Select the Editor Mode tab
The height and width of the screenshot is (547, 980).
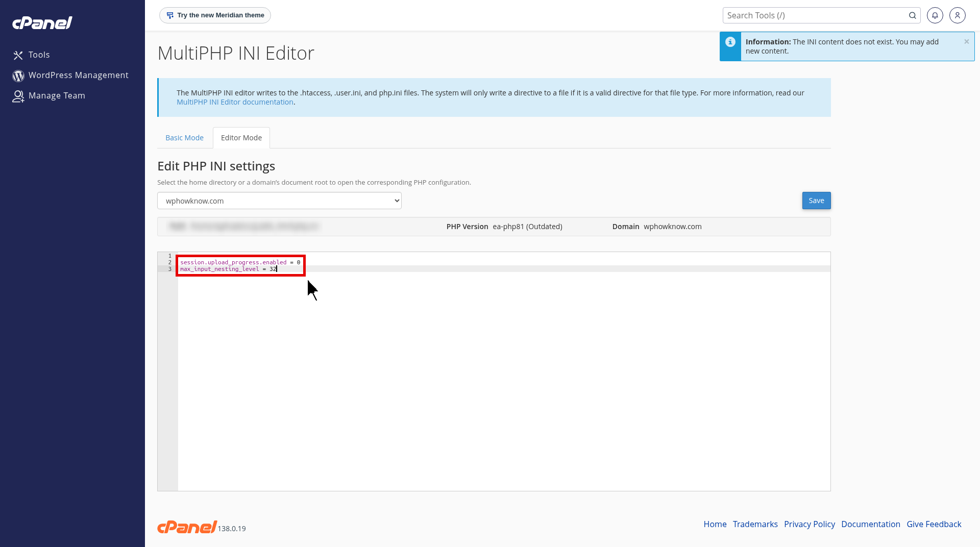point(241,138)
